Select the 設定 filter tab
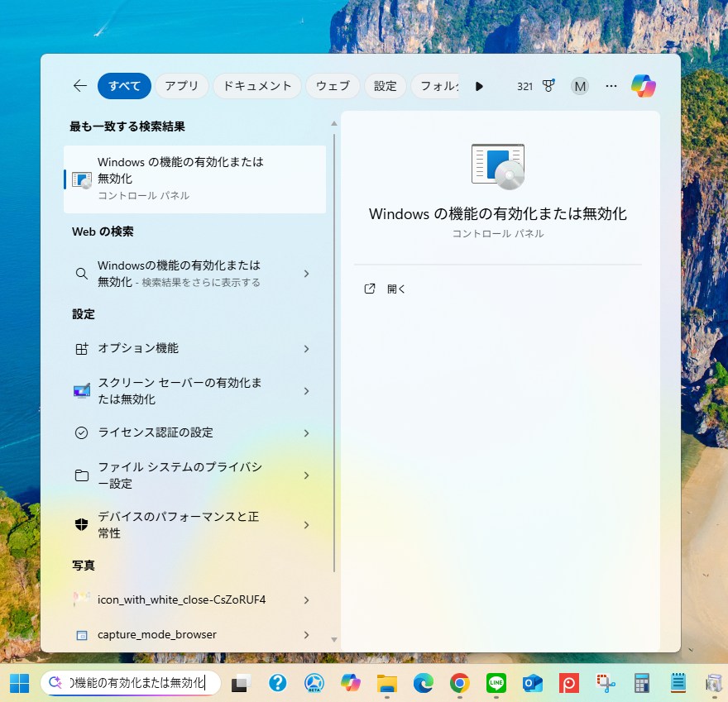 pos(385,86)
